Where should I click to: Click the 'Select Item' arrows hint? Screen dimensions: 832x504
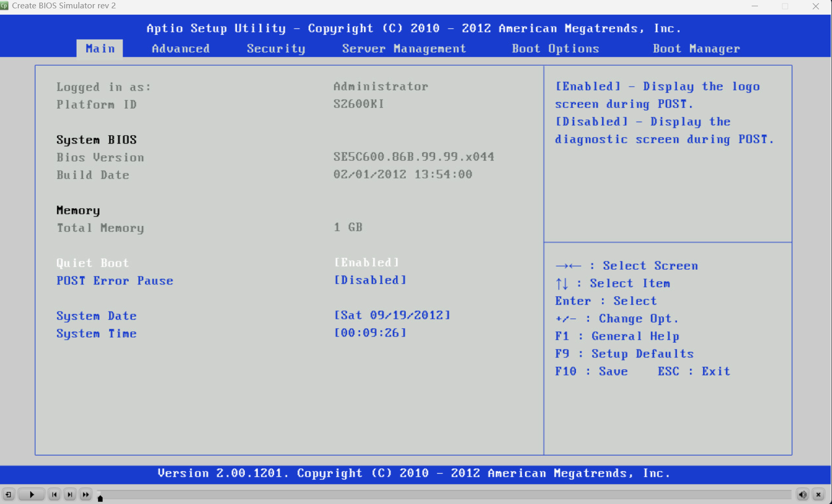613,283
